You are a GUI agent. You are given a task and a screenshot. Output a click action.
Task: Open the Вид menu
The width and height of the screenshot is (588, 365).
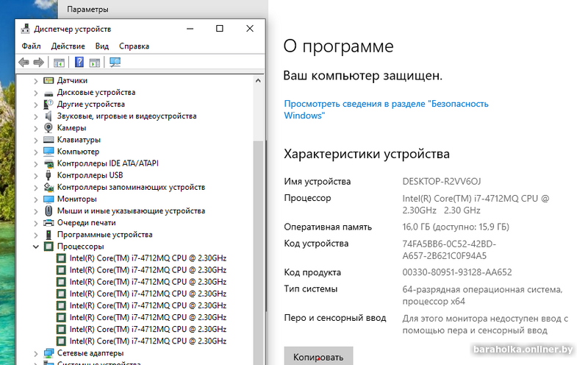[101, 46]
